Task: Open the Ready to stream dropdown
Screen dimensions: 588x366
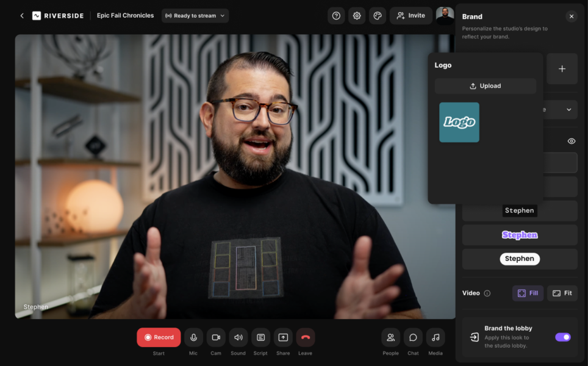Action: 195,15
